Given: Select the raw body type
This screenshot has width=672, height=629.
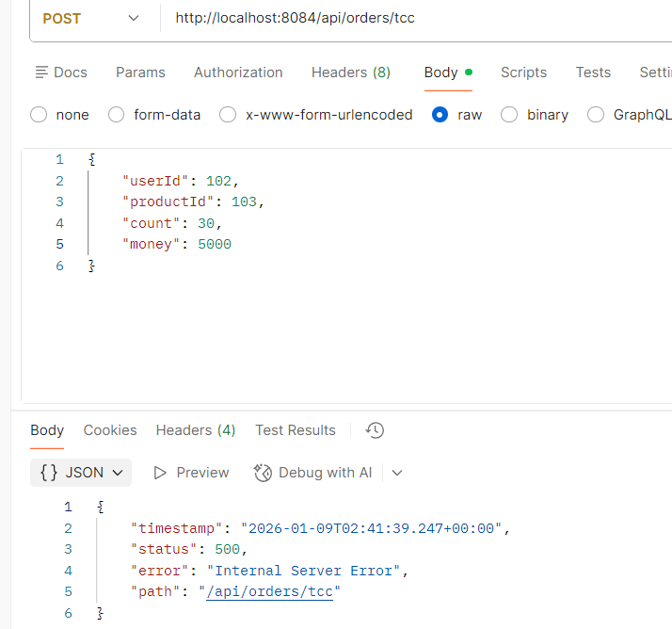Looking at the screenshot, I should [440, 115].
